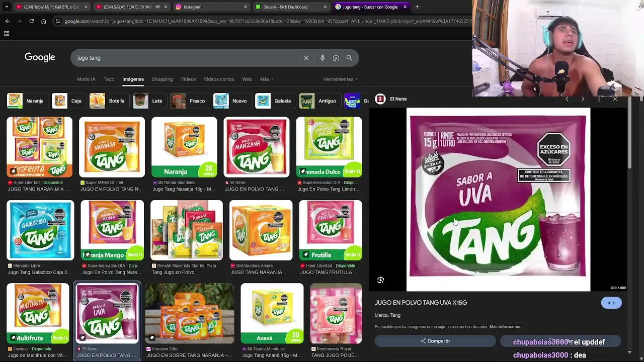The image size is (644, 362).
Task: Search by image with Google Lens
Action: [x=336, y=58]
